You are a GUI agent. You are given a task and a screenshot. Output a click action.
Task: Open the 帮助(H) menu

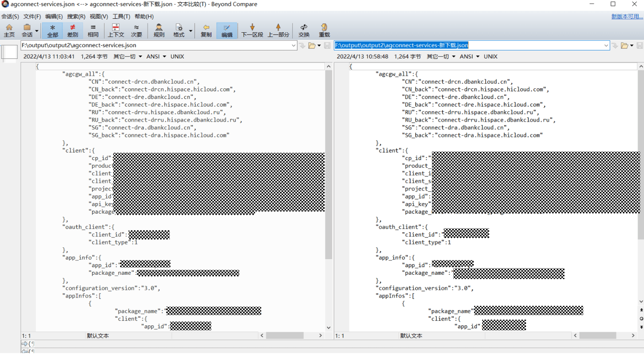pyautogui.click(x=144, y=17)
